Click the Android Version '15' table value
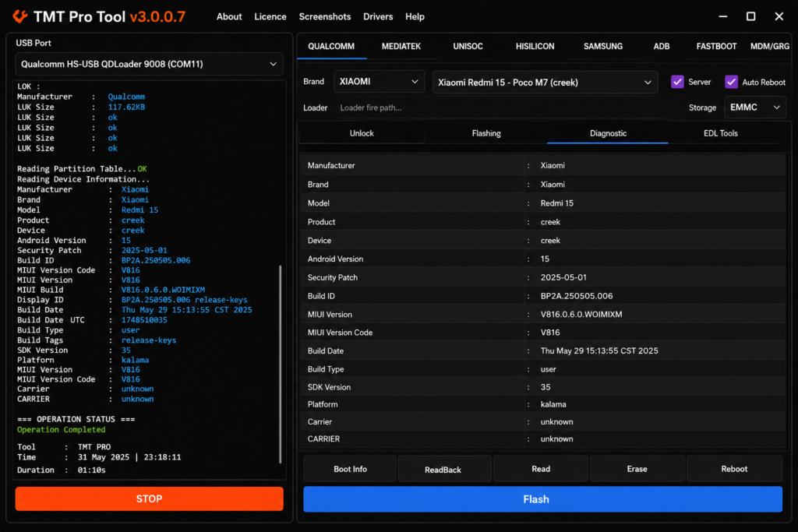 coord(545,259)
